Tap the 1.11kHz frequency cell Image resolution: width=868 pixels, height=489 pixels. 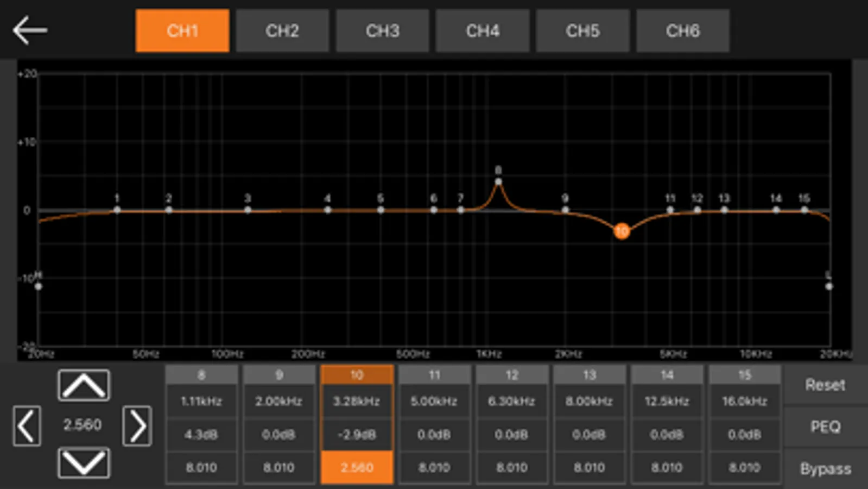[201, 402]
